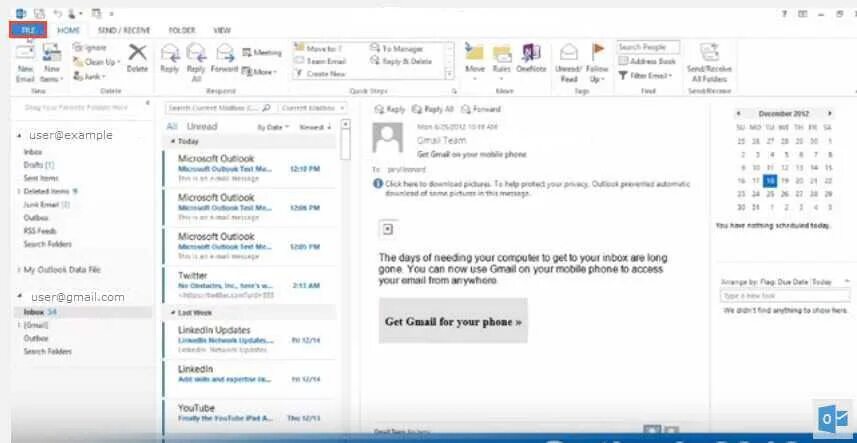This screenshot has width=857, height=443.
Task: Open the New Items menu
Action: (x=52, y=63)
